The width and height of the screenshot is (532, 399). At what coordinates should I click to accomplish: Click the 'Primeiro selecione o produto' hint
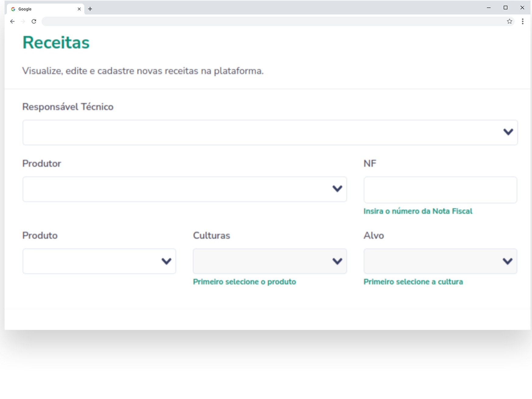tap(244, 282)
